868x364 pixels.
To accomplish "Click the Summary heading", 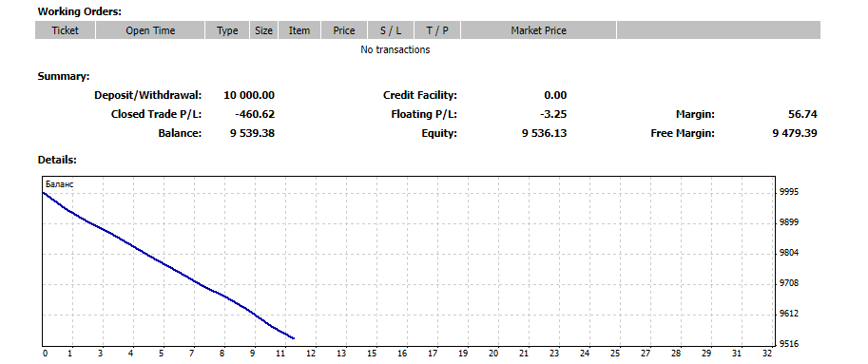I will (x=63, y=76).
